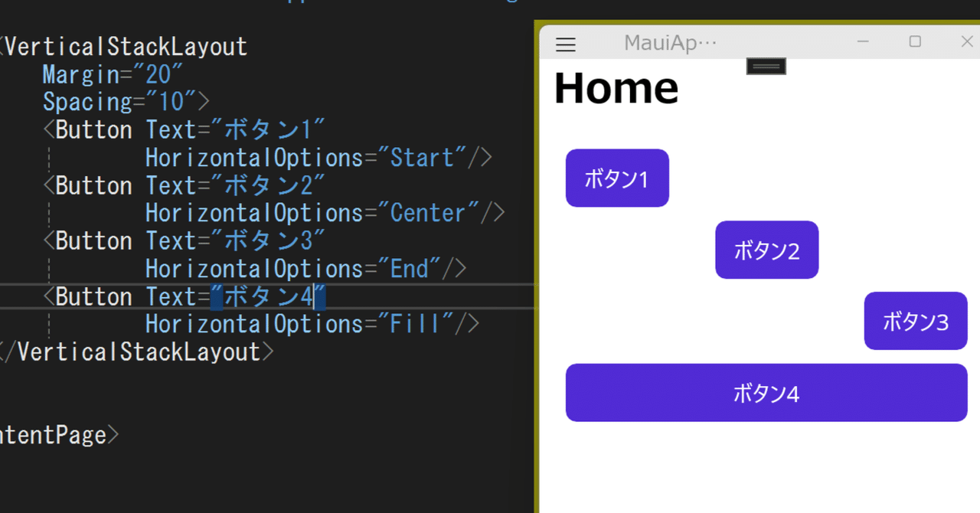The height and width of the screenshot is (513, 980).
Task: Click the MauiApp window title
Action: (669, 42)
